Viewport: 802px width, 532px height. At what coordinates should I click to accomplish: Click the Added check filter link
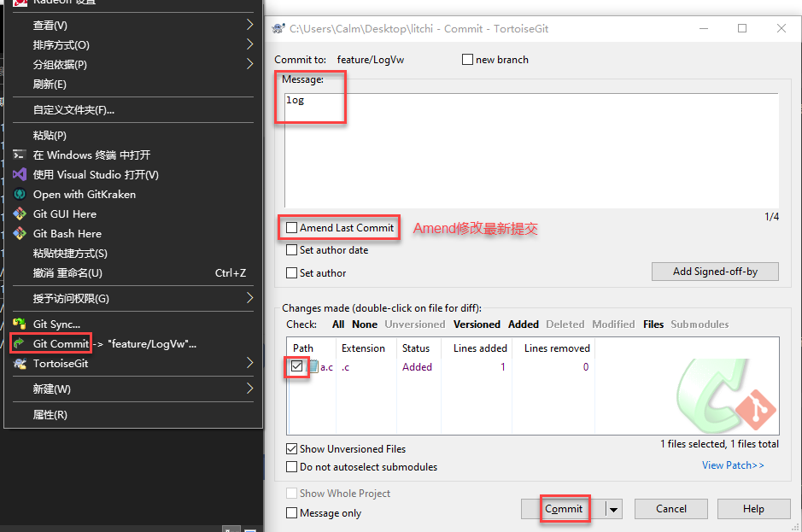(524, 324)
